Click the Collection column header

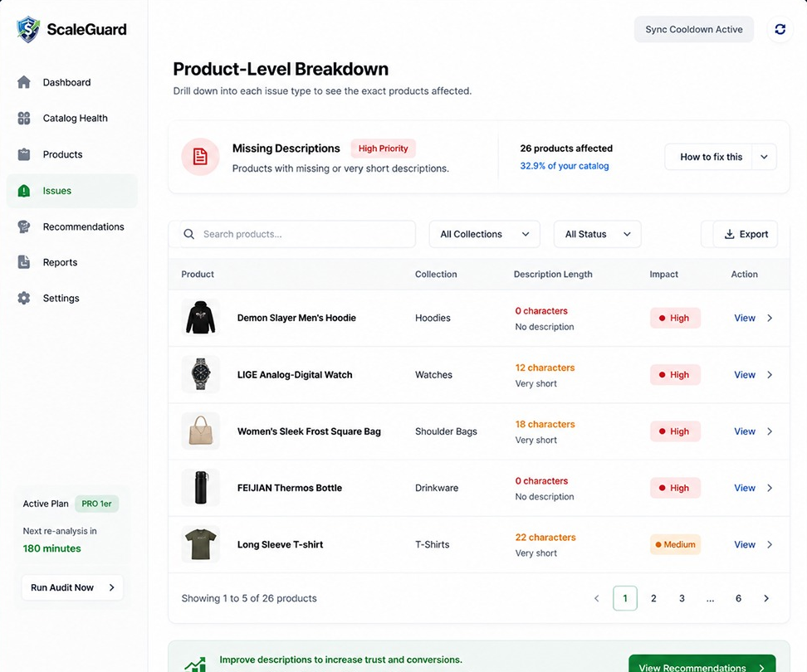click(436, 274)
